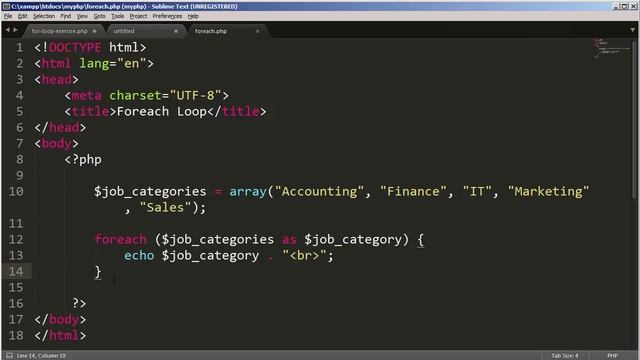Click the 'as' keyword on line 12
The width and height of the screenshot is (640, 360).
(289, 239)
